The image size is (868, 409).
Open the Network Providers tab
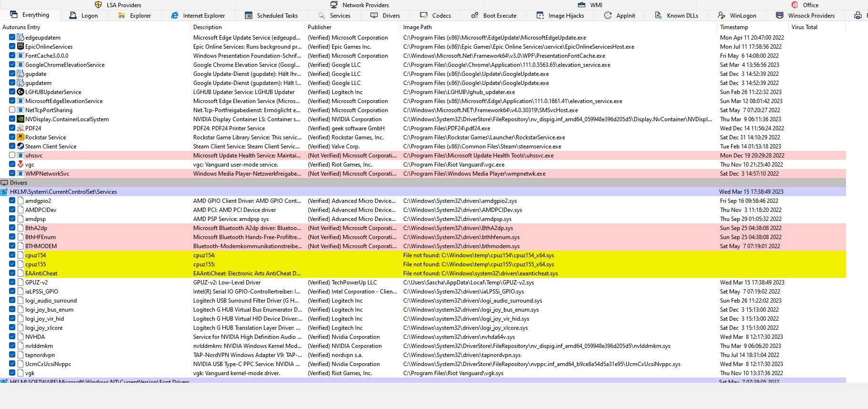(360, 5)
